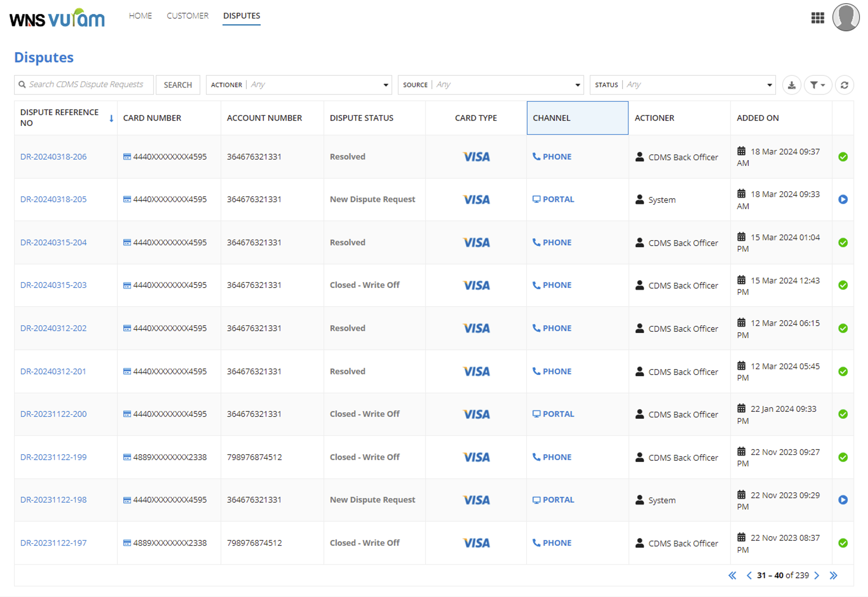Open dispute DR-20231122-197
Image resolution: width=868 pixels, height=597 pixels.
[x=53, y=543]
